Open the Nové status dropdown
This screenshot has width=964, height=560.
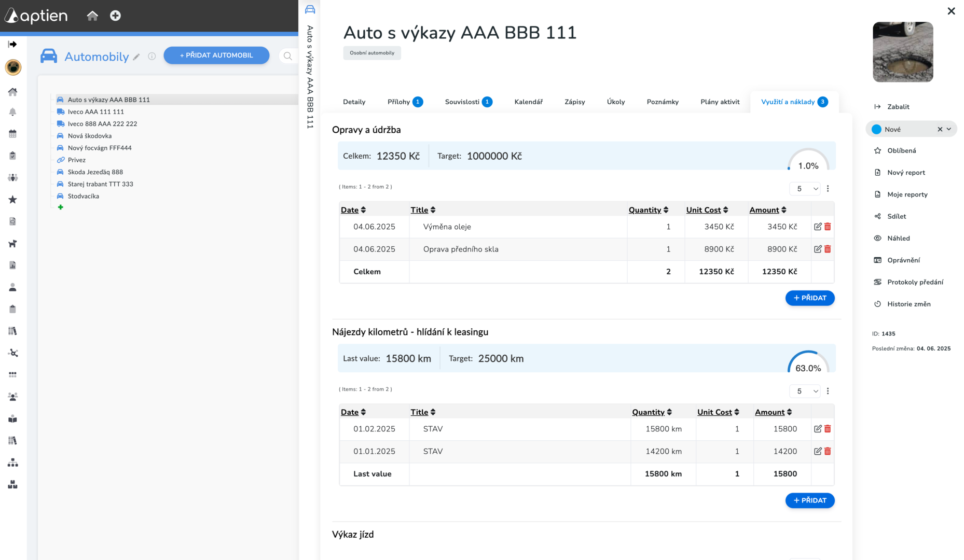[949, 129]
